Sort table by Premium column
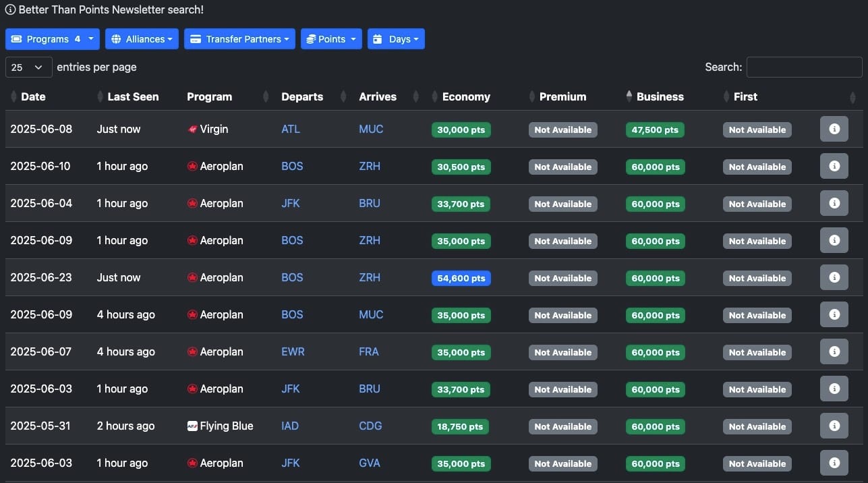This screenshot has height=483, width=868. (x=562, y=96)
